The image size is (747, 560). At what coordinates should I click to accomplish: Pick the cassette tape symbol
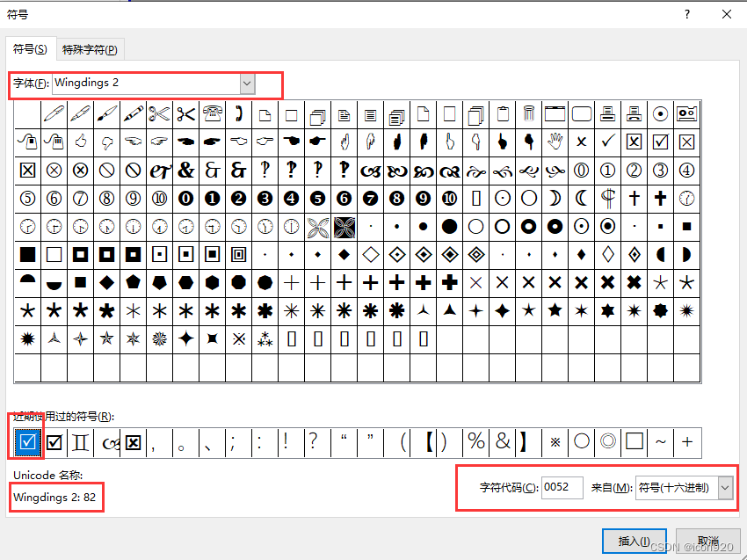point(686,114)
